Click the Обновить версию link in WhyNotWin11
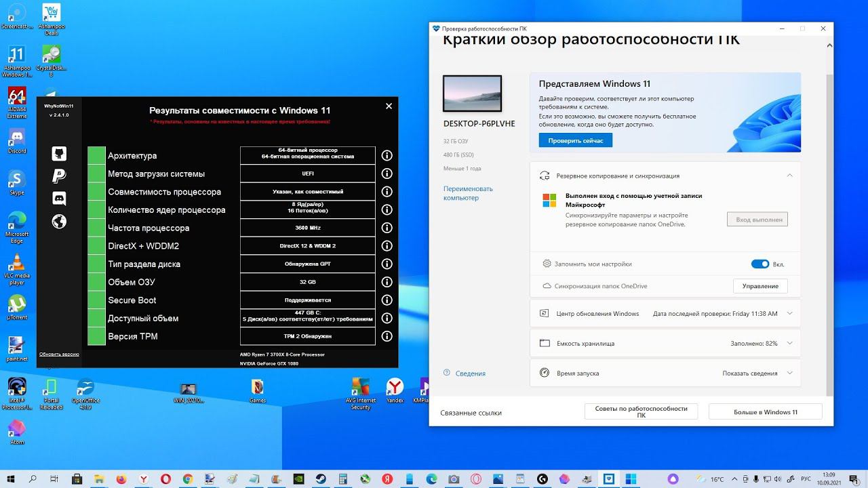Viewport: 868px width, 488px height. point(59,354)
